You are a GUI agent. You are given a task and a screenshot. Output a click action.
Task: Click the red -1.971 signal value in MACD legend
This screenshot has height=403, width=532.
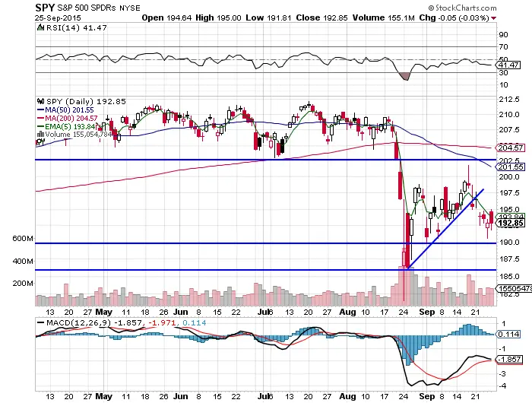pyautogui.click(x=163, y=322)
